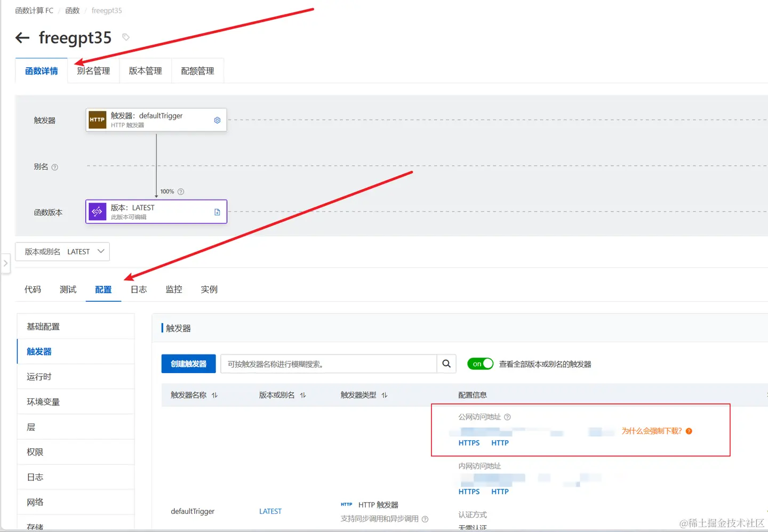Select 触发器 in the config sidebar
Screen dimensions: 768x532
point(76,351)
